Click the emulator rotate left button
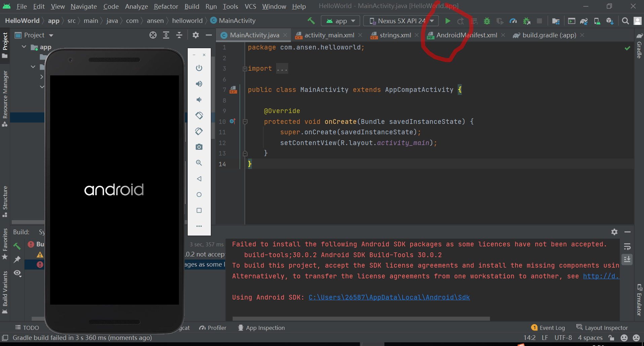644x346 pixels. coord(199,115)
